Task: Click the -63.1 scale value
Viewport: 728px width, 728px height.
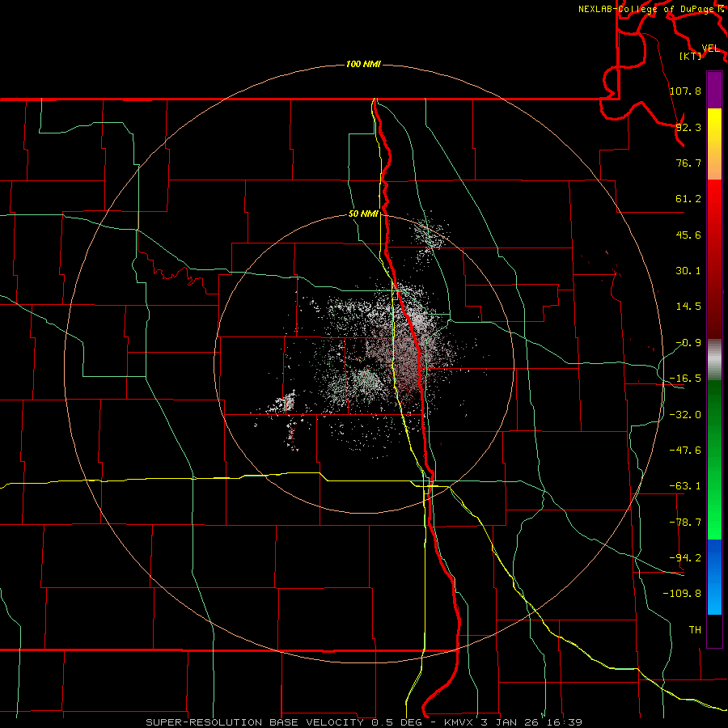Action: [x=685, y=486]
